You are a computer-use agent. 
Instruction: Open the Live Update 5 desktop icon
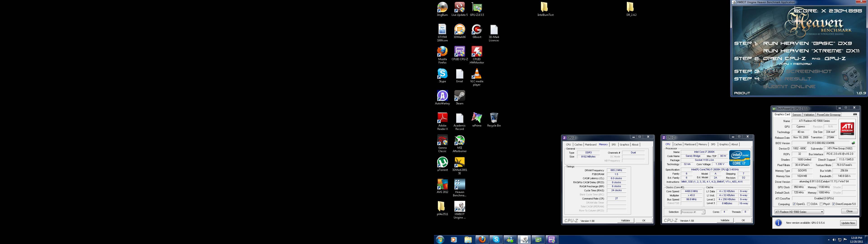click(460, 9)
